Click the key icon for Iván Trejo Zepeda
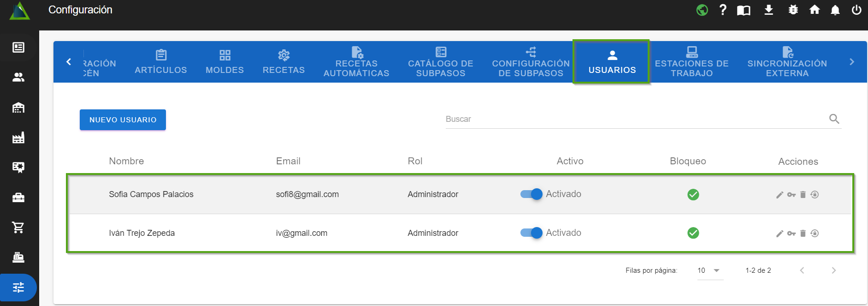 [x=791, y=234]
